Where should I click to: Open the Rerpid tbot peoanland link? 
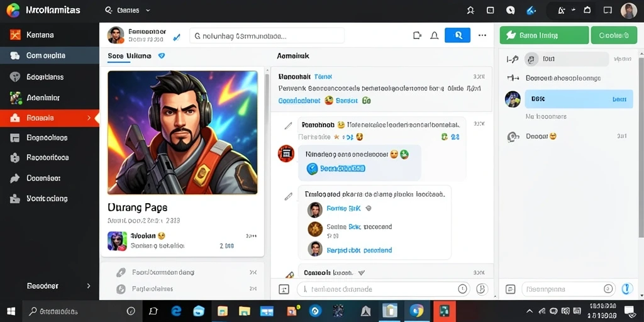(359, 250)
